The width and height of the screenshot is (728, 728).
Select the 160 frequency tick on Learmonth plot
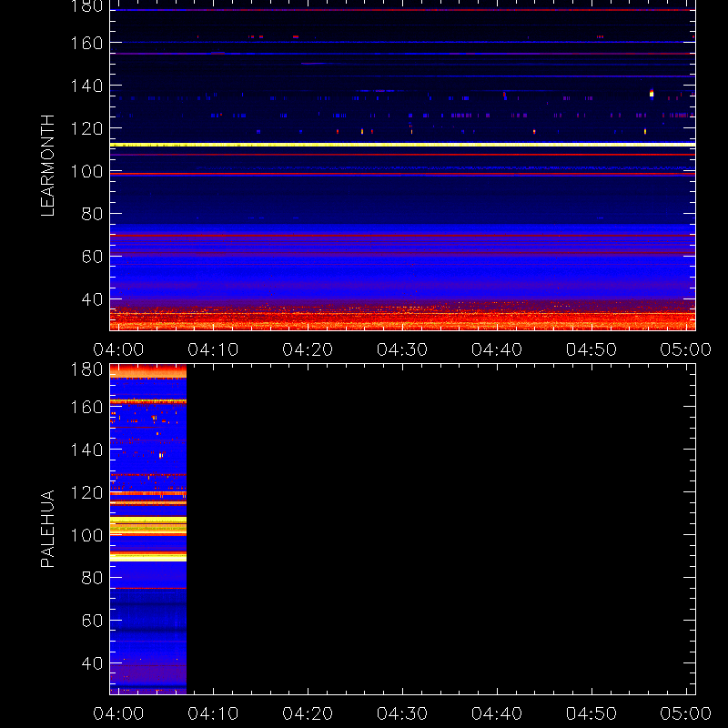click(x=86, y=43)
